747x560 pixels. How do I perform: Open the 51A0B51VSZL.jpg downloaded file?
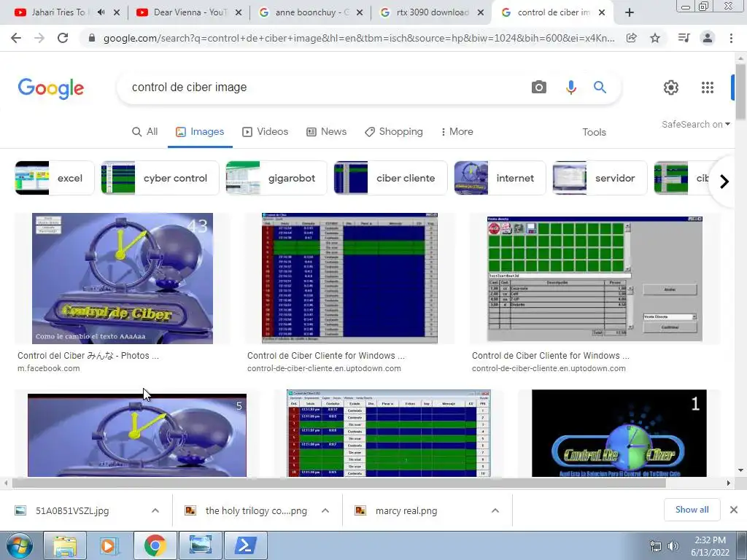[71, 510]
